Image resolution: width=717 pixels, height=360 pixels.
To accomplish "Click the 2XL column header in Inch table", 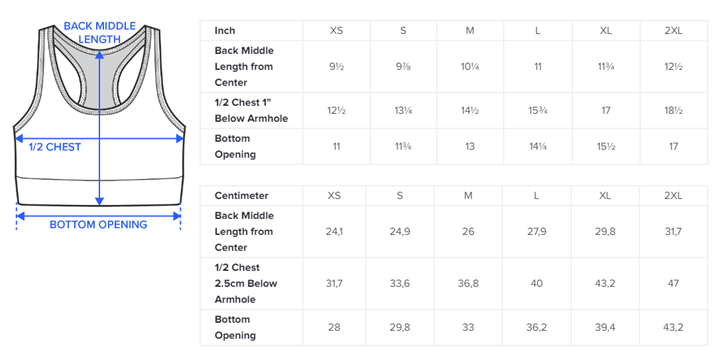I will click(674, 31).
